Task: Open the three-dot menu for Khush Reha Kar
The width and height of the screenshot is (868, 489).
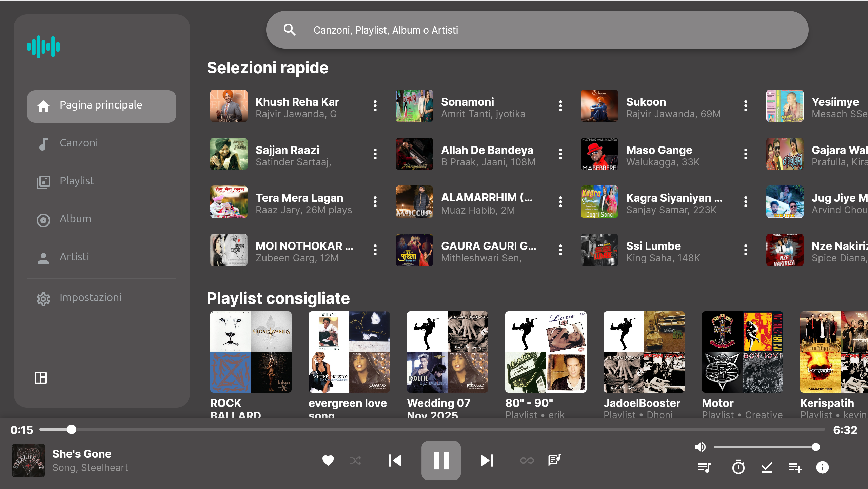Action: coord(375,106)
